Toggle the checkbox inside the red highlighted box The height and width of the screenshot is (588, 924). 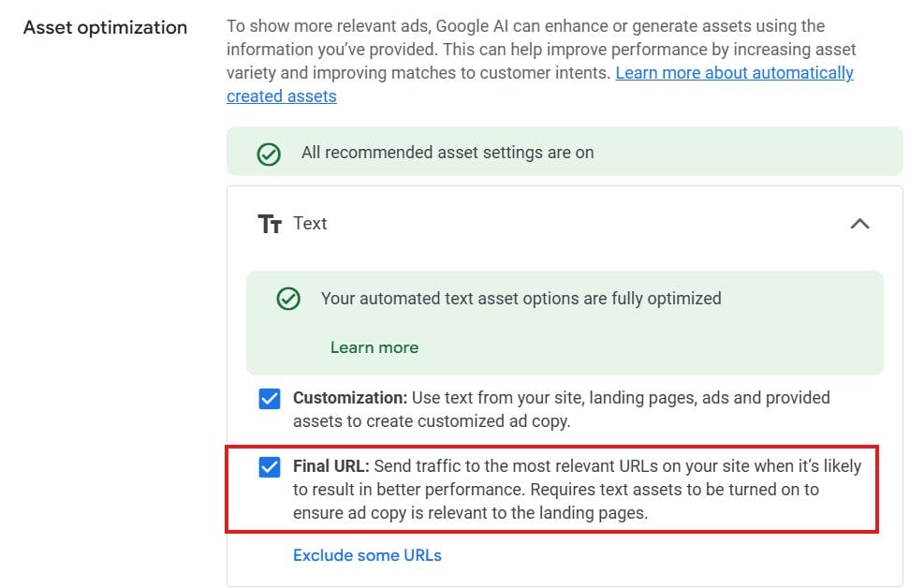(x=270, y=467)
